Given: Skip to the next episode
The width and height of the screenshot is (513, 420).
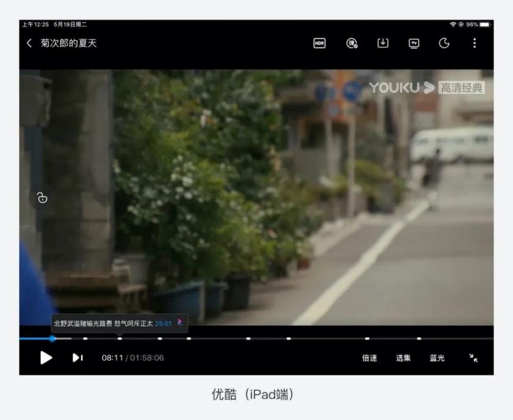Looking at the screenshot, I should (x=78, y=358).
